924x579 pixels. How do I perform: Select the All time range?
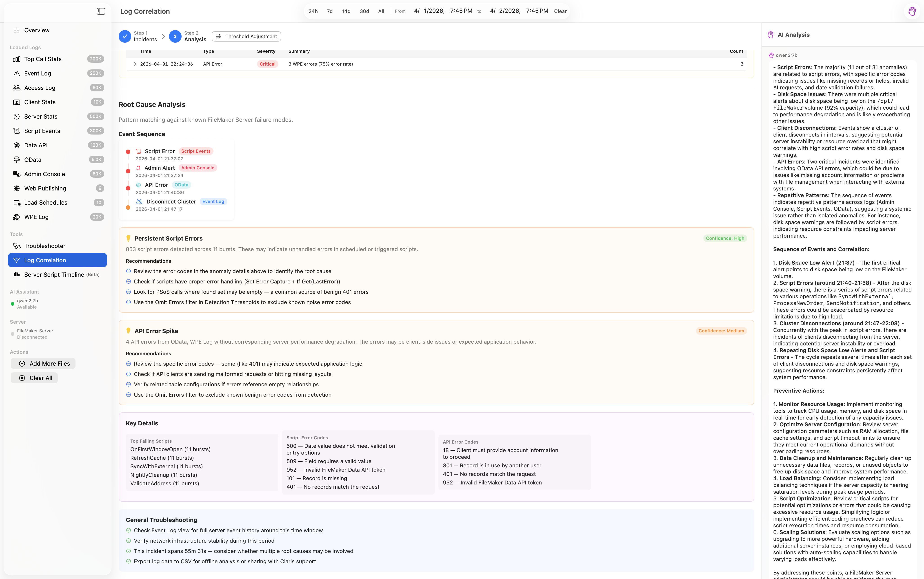[381, 11]
